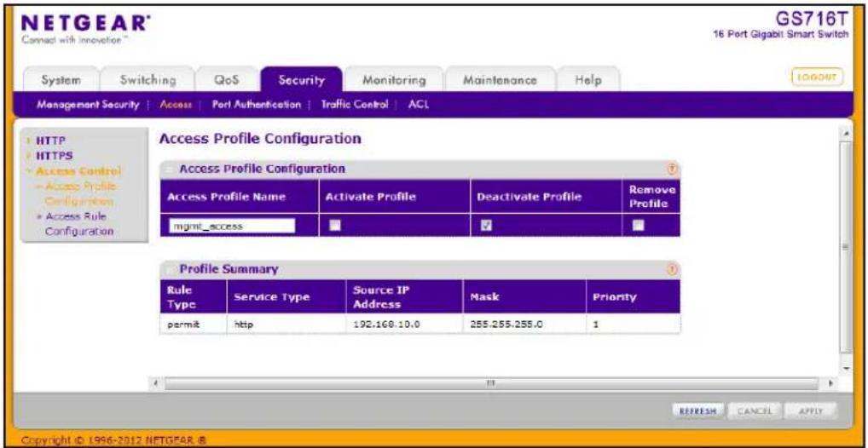Open the Switching tab
Viewport: 868px width, 448px height.
click(x=148, y=80)
